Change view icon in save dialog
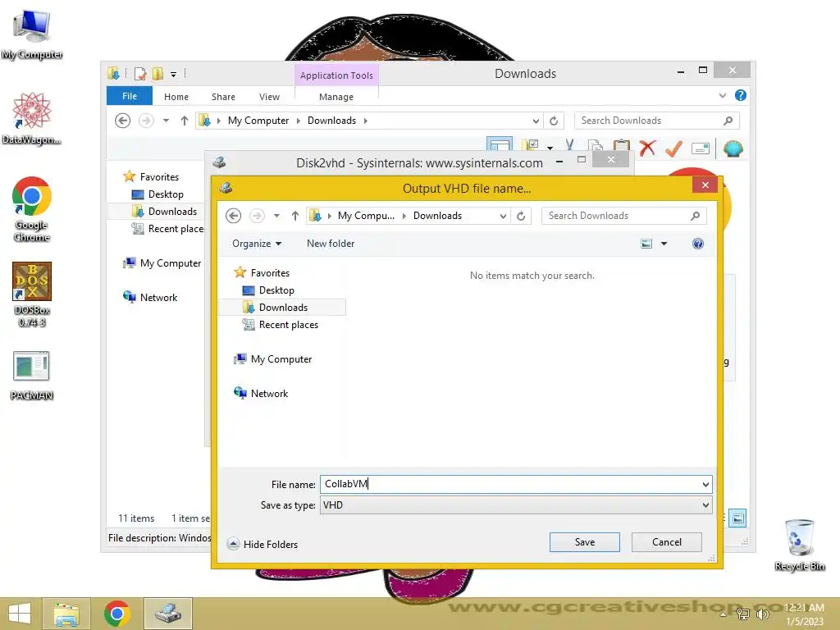 [x=646, y=244]
